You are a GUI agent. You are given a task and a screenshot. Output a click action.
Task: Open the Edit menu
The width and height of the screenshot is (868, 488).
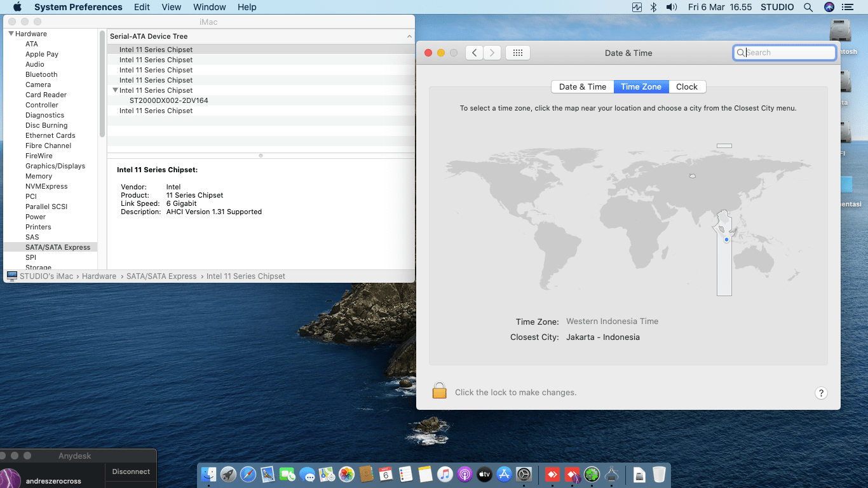(x=142, y=7)
